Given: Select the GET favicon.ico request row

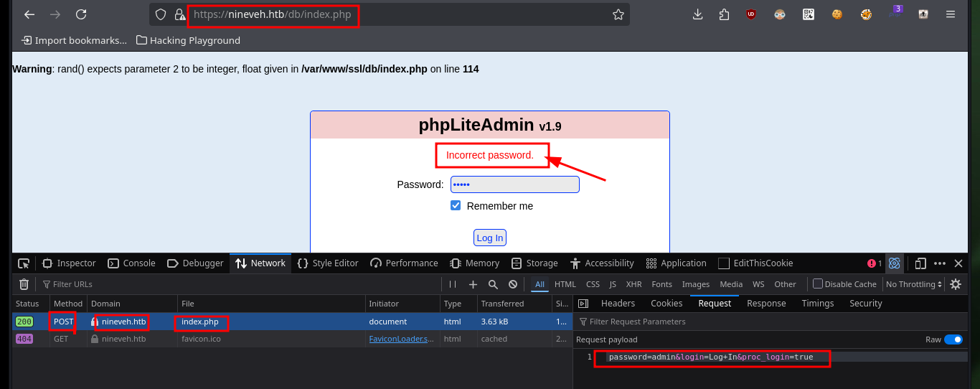Looking at the screenshot, I should 292,339.
